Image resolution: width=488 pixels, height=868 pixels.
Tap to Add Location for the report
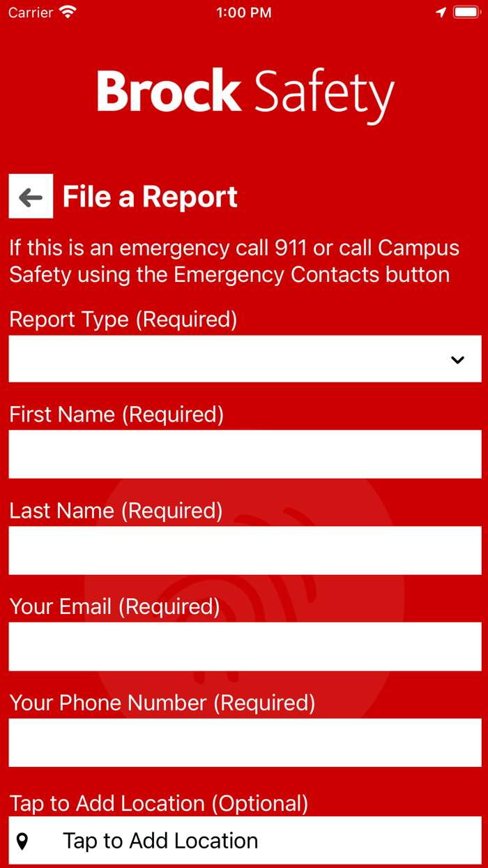coord(244,840)
